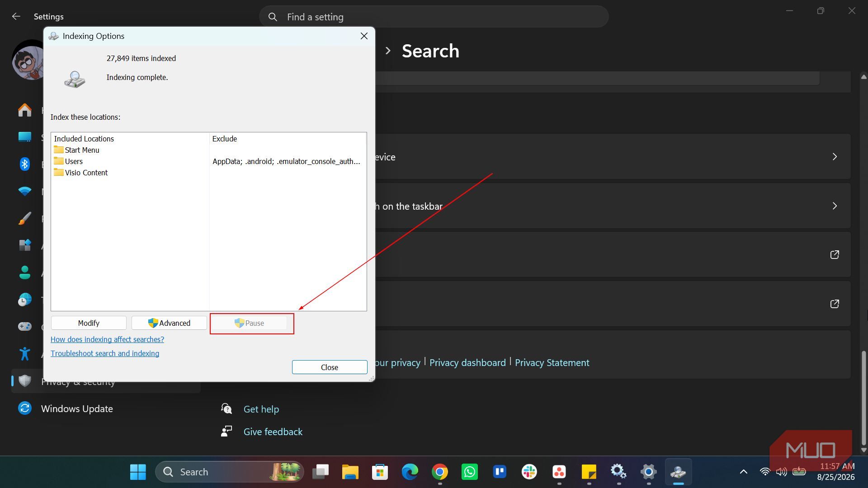Launch Google Chrome from taskbar
The width and height of the screenshot is (868, 488).
coord(440,472)
